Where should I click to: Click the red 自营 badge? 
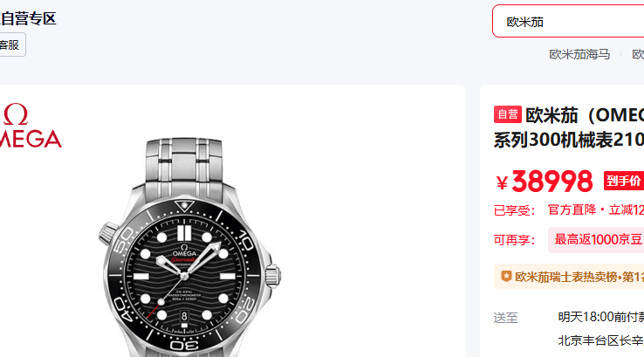[x=508, y=114]
